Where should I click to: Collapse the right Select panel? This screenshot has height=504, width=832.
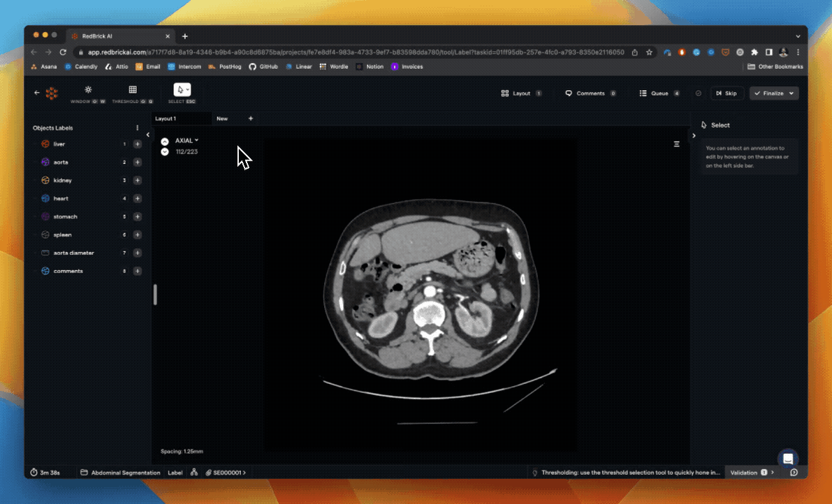(x=694, y=135)
